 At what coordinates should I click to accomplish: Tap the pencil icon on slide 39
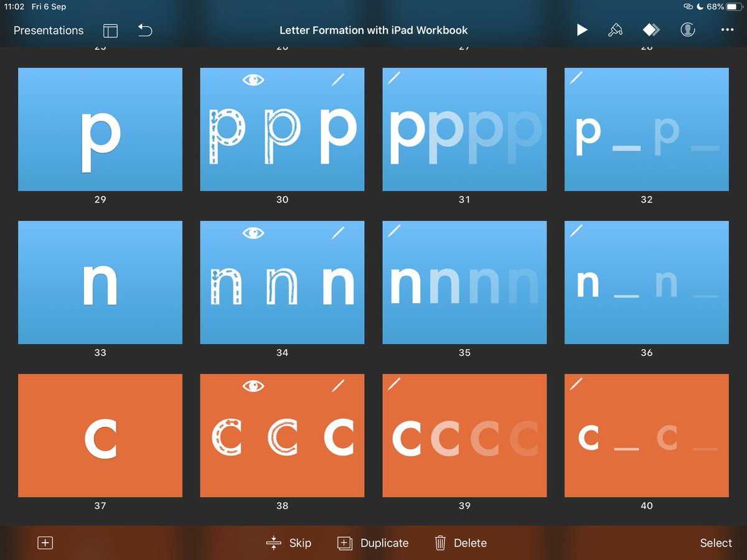[394, 383]
